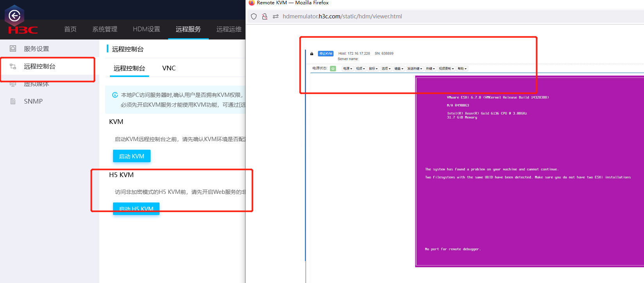
Task: Open the 选项 dropdown in KVM toolbar
Action: (386, 69)
